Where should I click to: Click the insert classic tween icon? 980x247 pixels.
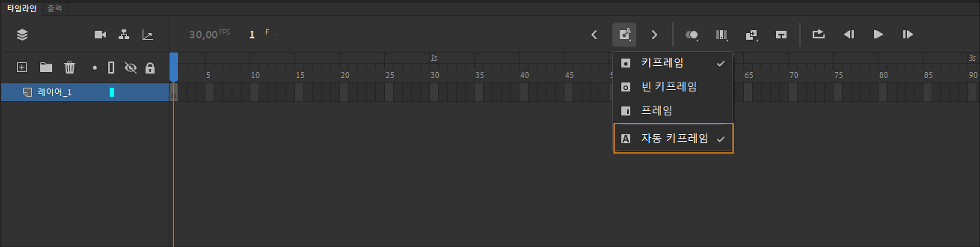(781, 35)
